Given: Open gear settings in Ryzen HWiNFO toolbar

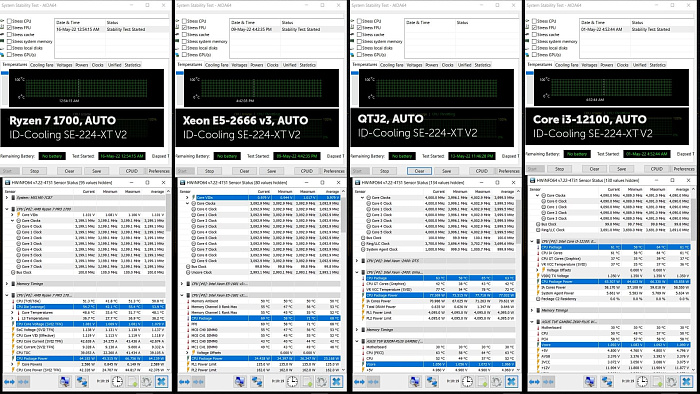Looking at the screenshot, I should pos(146,382).
